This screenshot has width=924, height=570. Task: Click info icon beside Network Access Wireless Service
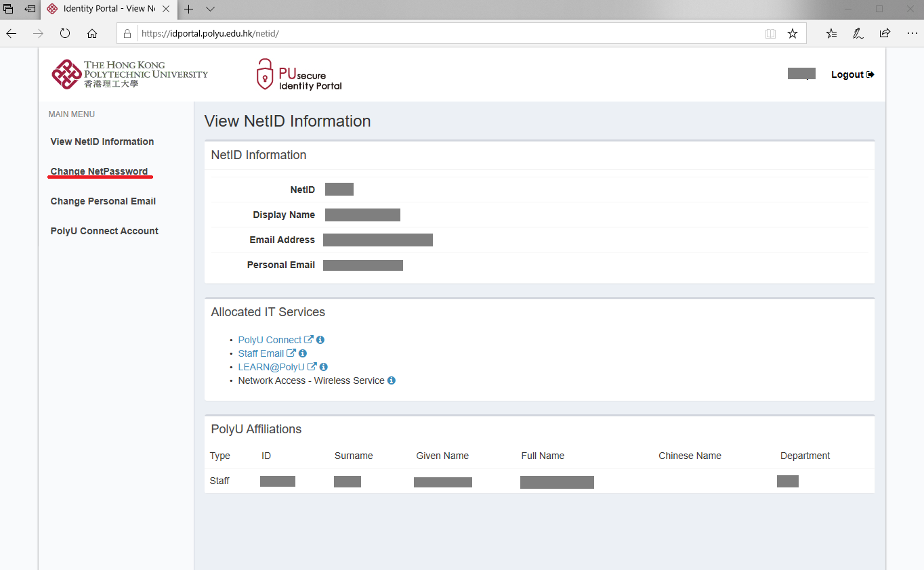coord(392,380)
